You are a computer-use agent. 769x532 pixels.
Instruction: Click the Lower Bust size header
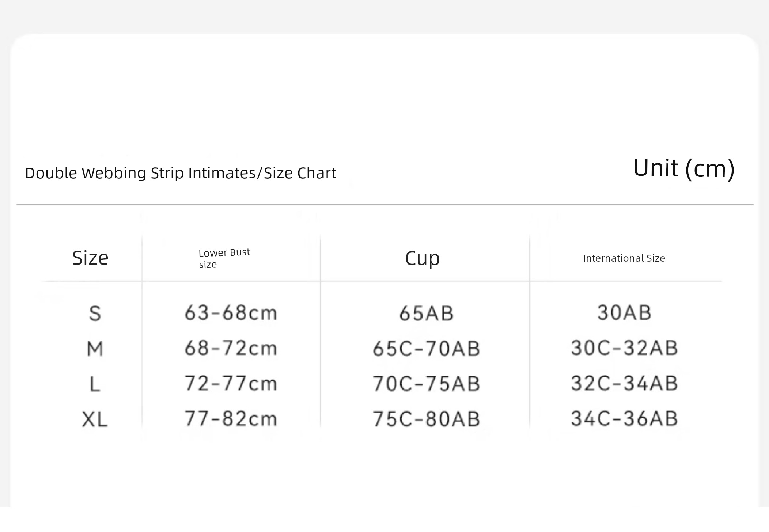pos(224,258)
